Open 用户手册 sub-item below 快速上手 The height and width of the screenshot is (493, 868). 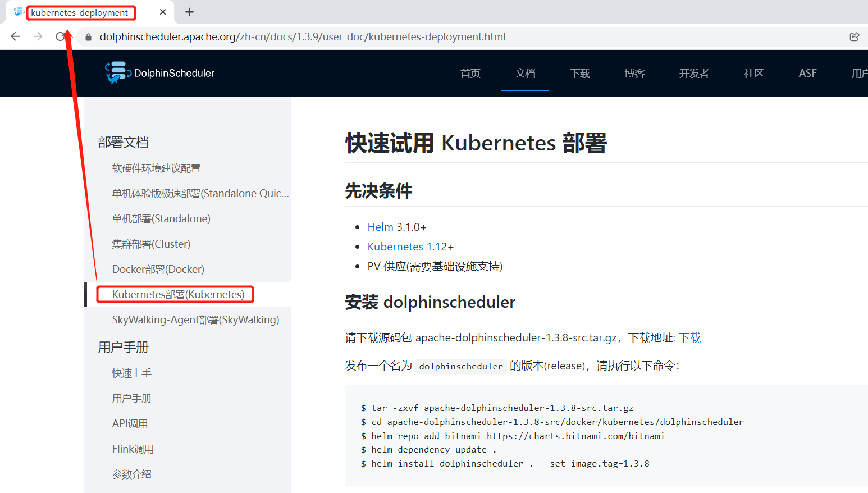131,399
